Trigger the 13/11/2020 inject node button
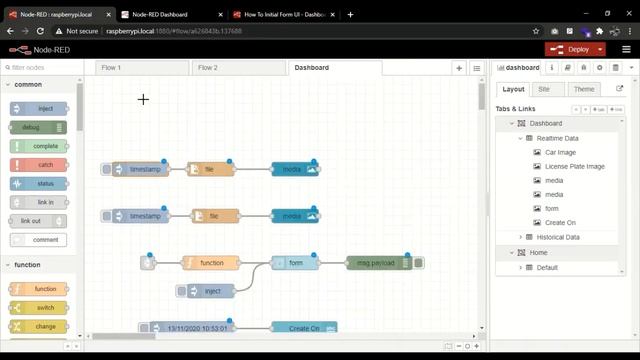Viewport: 640px width, 360px height. point(144,328)
